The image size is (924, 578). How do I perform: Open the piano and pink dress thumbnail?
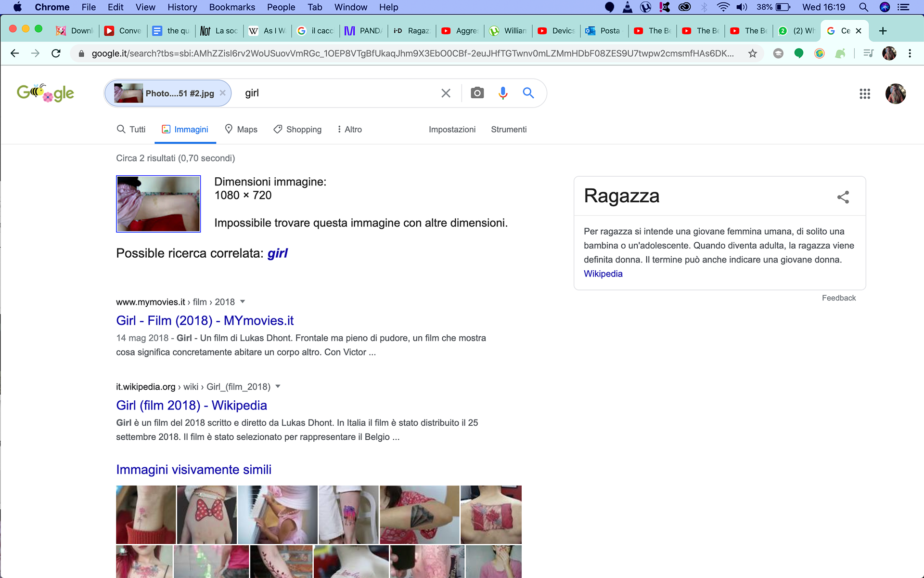click(x=278, y=514)
